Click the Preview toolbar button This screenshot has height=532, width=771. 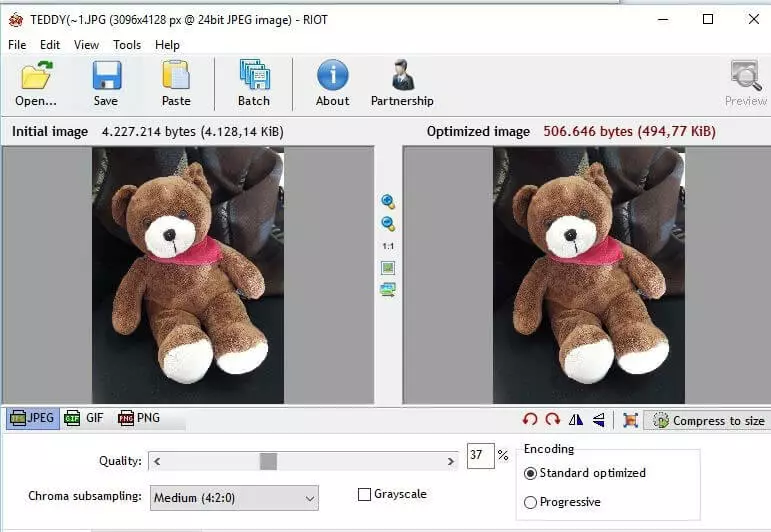point(745,84)
